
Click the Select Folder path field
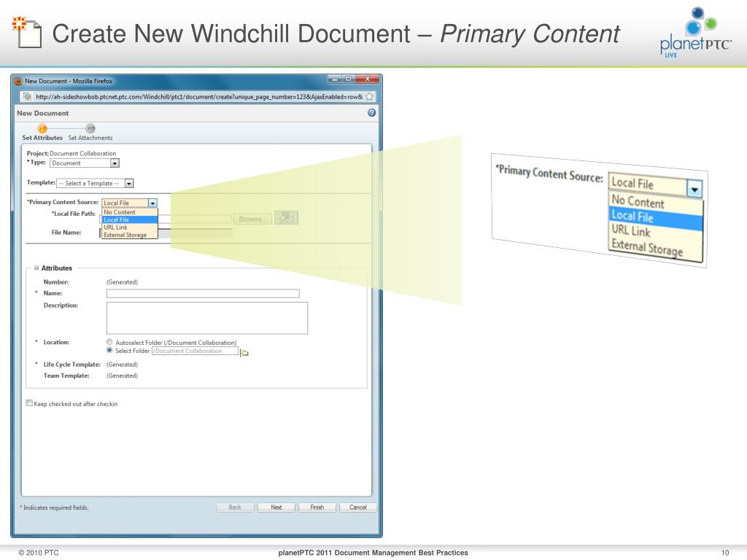195,351
